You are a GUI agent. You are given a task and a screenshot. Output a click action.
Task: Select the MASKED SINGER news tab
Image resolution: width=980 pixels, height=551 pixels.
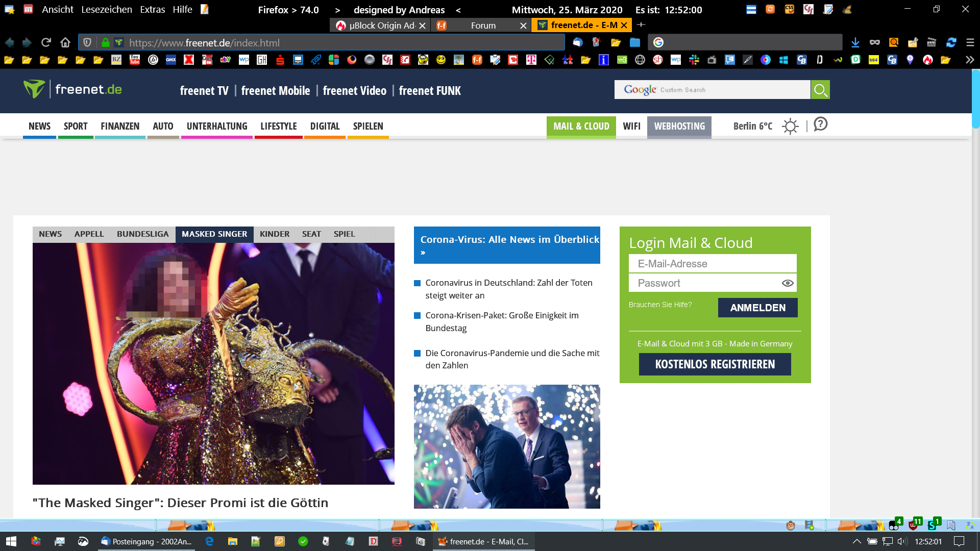point(214,234)
